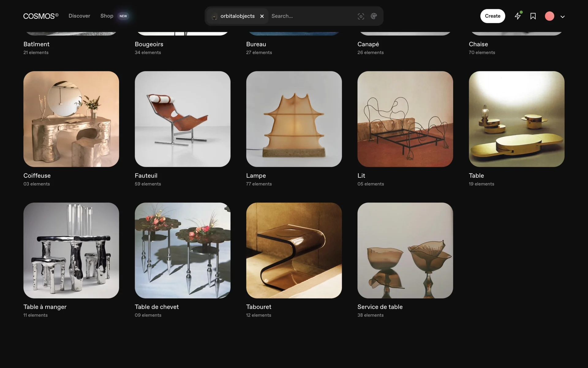The image size is (588, 368).
Task: Open the lightning activity notifications
Action: pyautogui.click(x=518, y=16)
